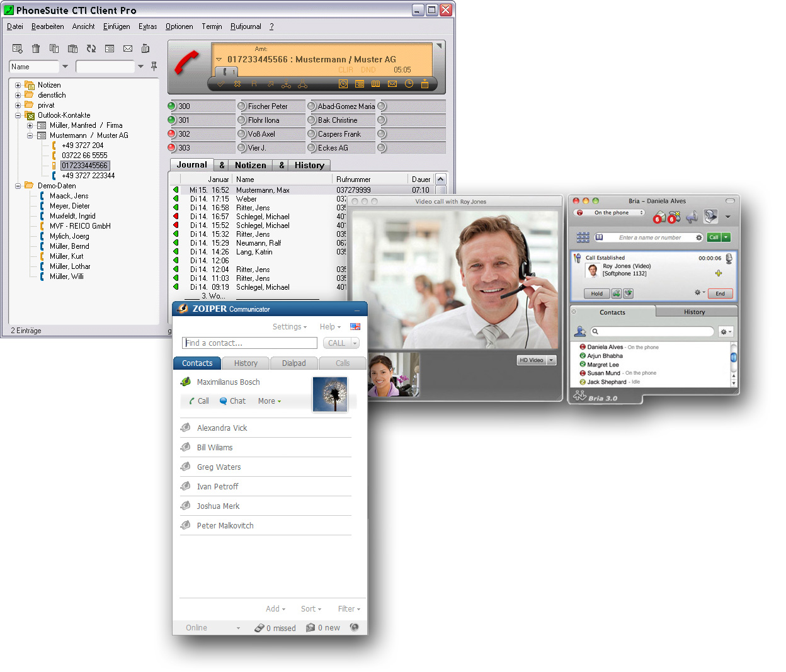Click the language flag icon in Zoiper
Screen dimensions: 786x672
click(355, 326)
